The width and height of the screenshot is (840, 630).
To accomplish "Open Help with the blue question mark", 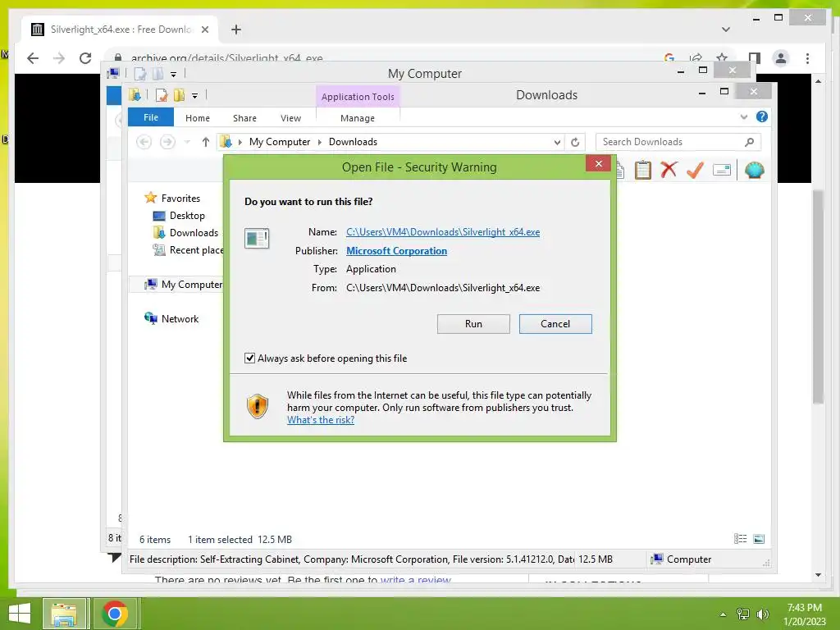I will coord(761,116).
